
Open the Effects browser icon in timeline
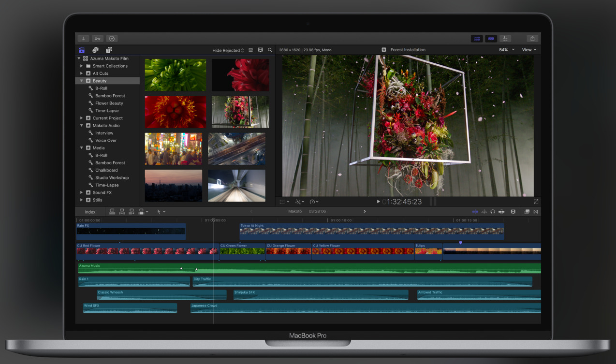(527, 212)
